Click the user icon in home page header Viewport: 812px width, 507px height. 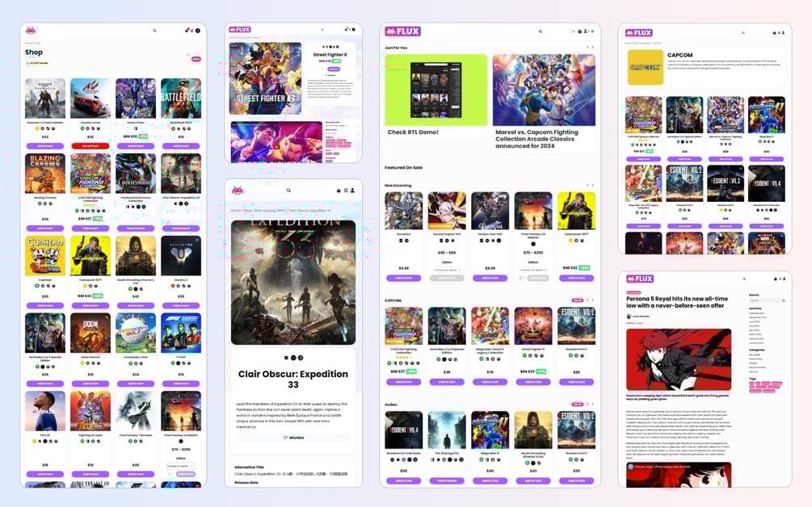586,31
